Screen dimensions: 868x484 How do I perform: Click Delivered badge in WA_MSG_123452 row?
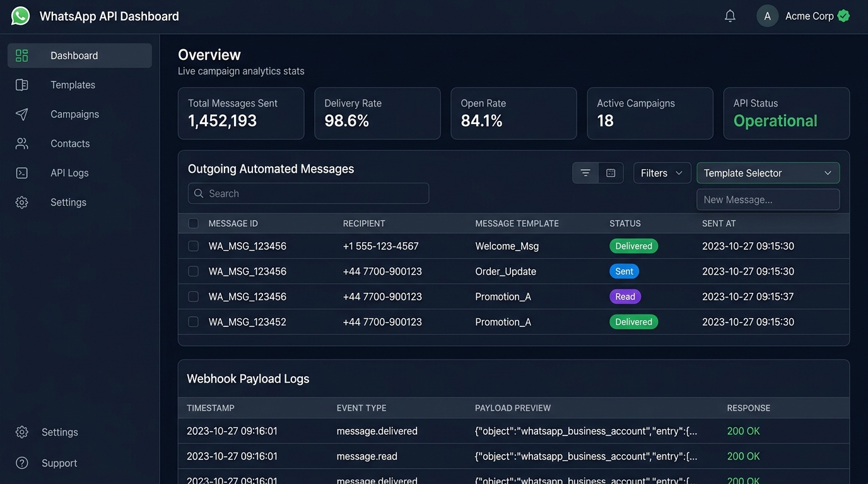click(x=633, y=321)
